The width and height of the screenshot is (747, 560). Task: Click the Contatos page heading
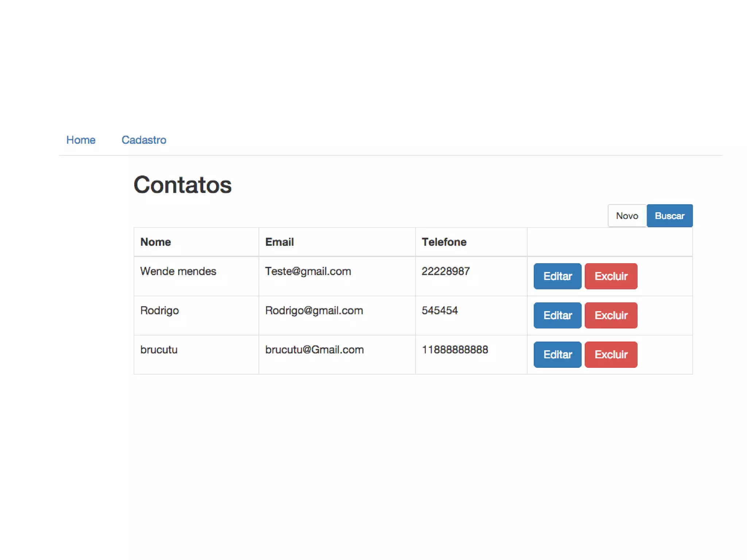tap(182, 185)
